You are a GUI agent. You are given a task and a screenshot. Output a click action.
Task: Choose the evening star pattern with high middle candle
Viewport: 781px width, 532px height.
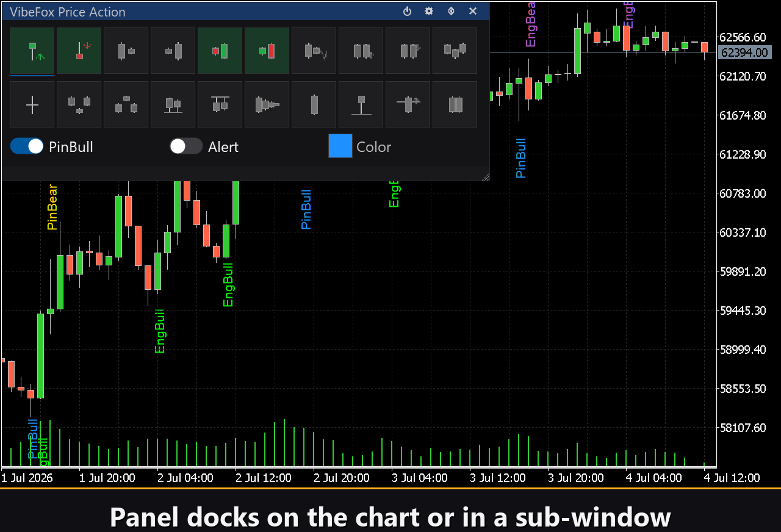click(x=126, y=104)
